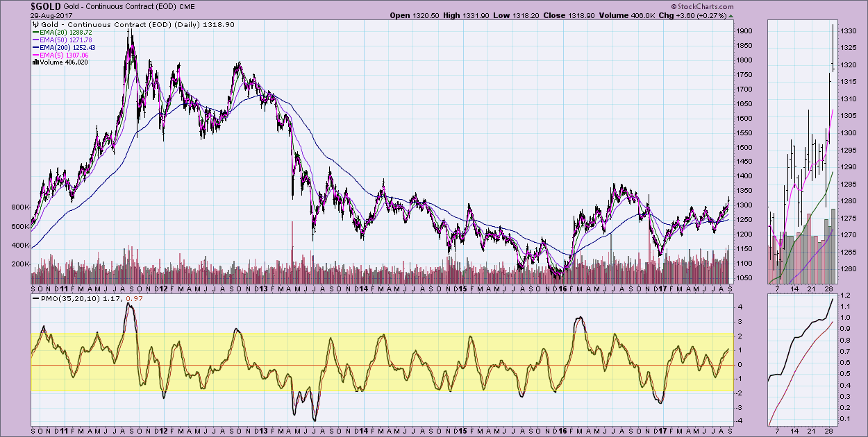Click the OHLC bar icon before Gold legend

tap(36, 25)
